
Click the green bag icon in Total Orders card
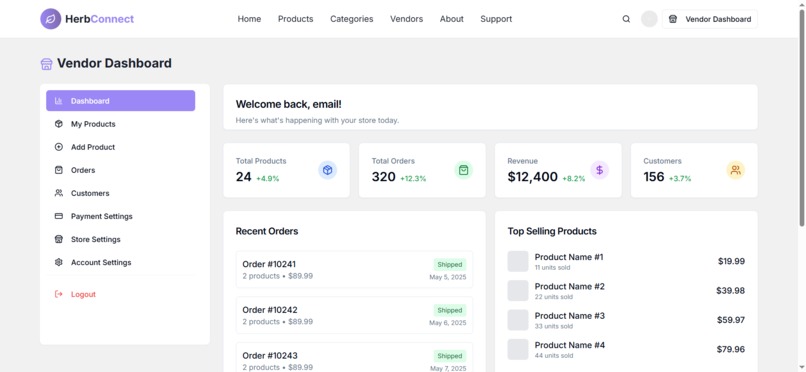[x=464, y=170]
